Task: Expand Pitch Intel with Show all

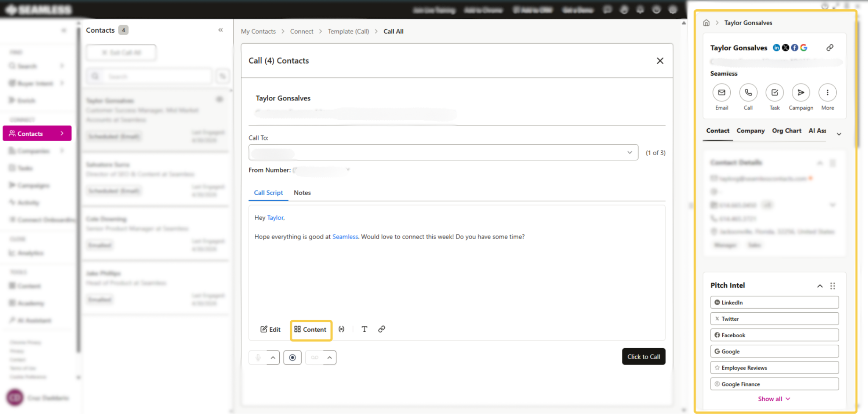Action: (774, 399)
